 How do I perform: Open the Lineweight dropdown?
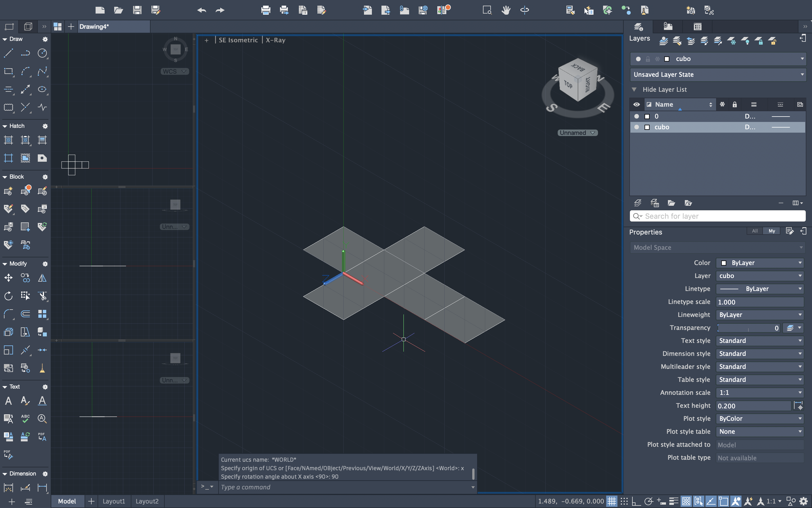[760, 315]
